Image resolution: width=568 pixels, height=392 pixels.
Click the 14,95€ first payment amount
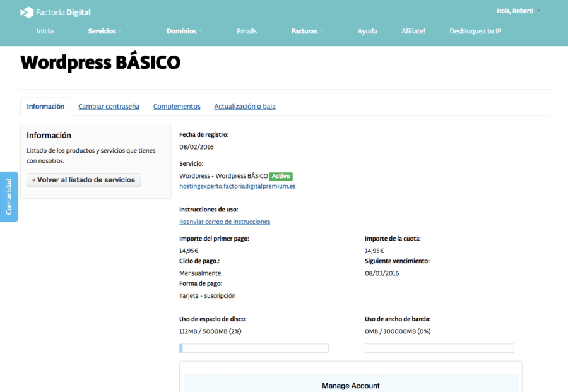189,251
